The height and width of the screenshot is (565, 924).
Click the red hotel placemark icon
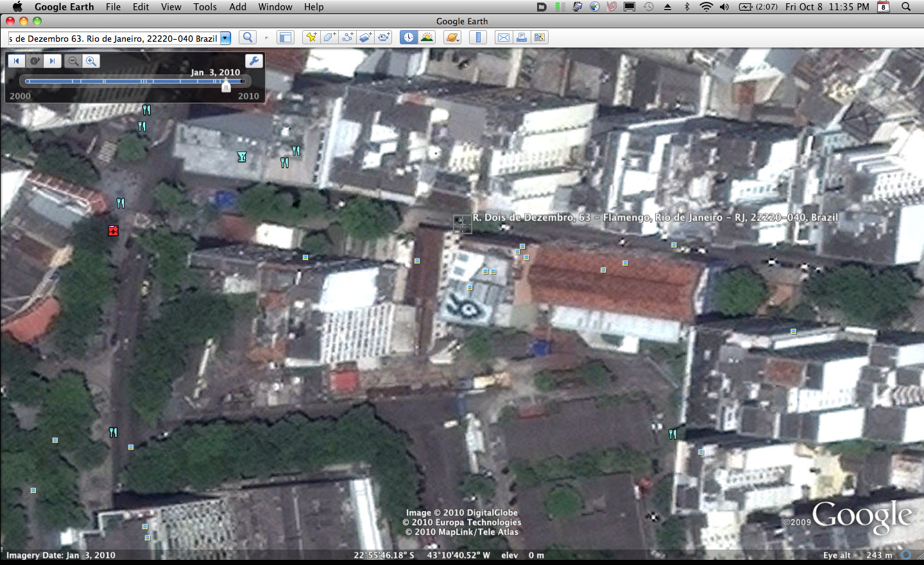pos(114,230)
